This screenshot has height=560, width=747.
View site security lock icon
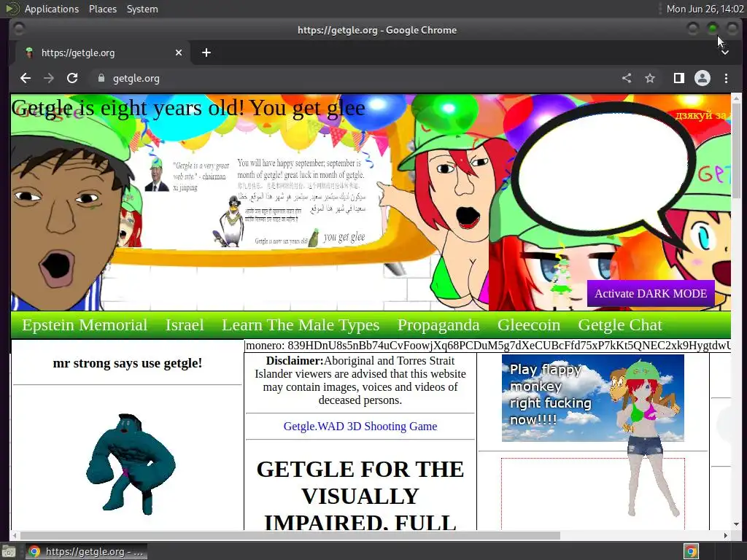click(x=101, y=78)
